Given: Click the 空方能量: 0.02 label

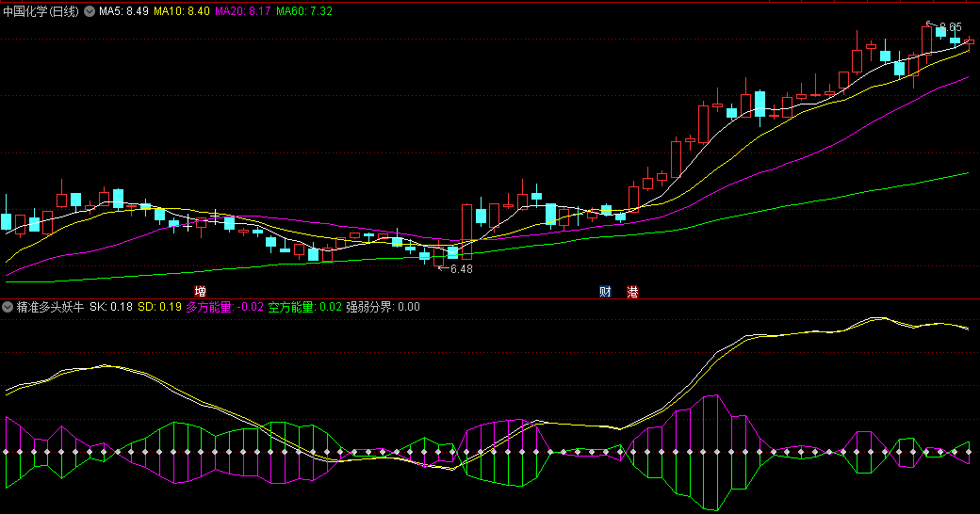Looking at the screenshot, I should tap(305, 307).
